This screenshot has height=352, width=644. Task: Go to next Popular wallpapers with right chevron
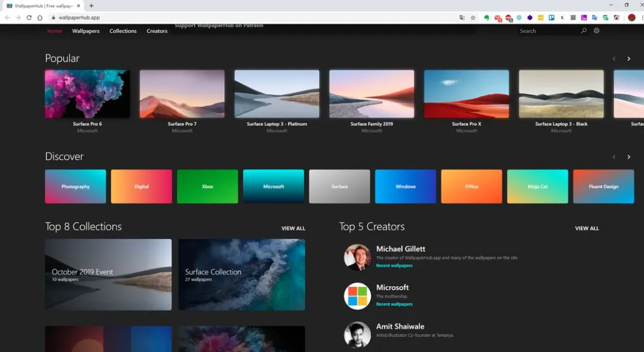[629, 58]
